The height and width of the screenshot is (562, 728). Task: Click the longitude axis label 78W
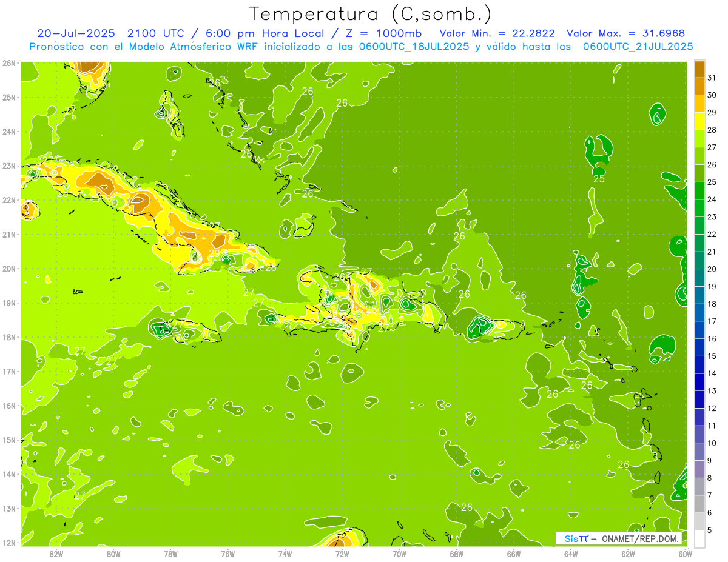(170, 554)
